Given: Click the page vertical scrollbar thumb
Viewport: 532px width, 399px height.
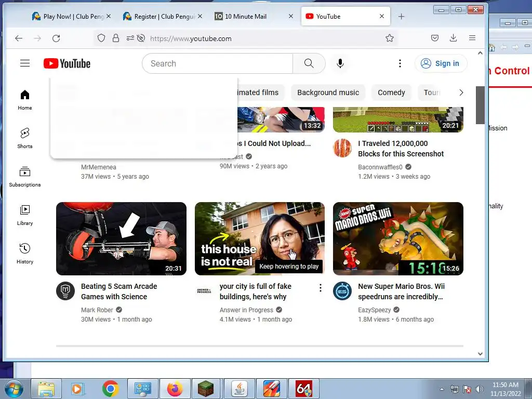Looking at the screenshot, I should click(480, 105).
